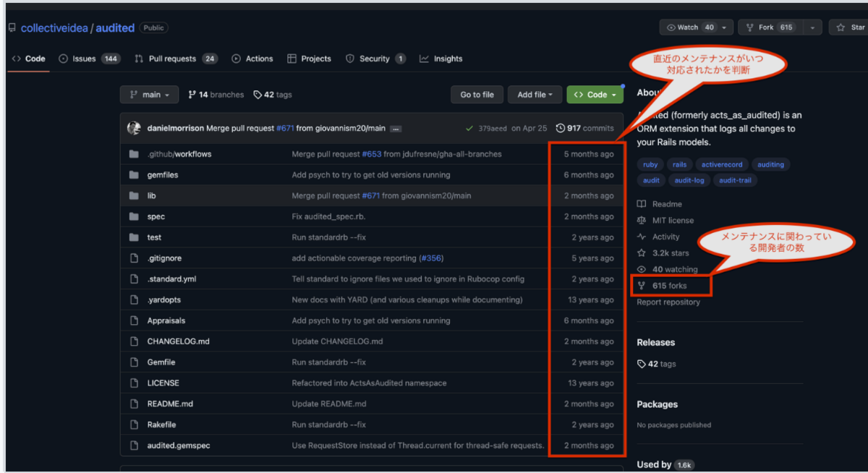Select the Code tab

click(x=29, y=59)
